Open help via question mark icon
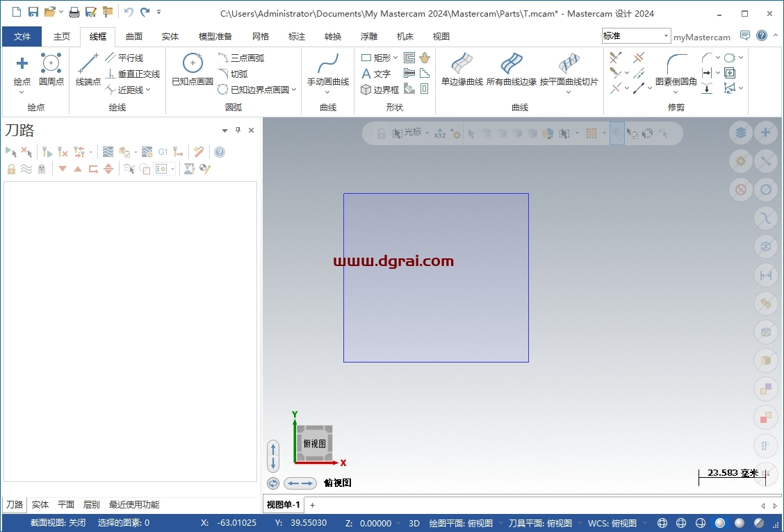Viewport: 784px width, 532px height. (x=762, y=35)
